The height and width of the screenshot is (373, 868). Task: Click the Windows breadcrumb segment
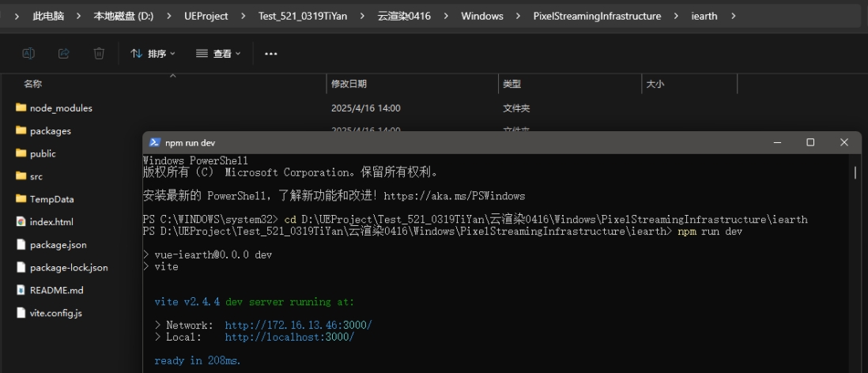pyautogui.click(x=482, y=16)
